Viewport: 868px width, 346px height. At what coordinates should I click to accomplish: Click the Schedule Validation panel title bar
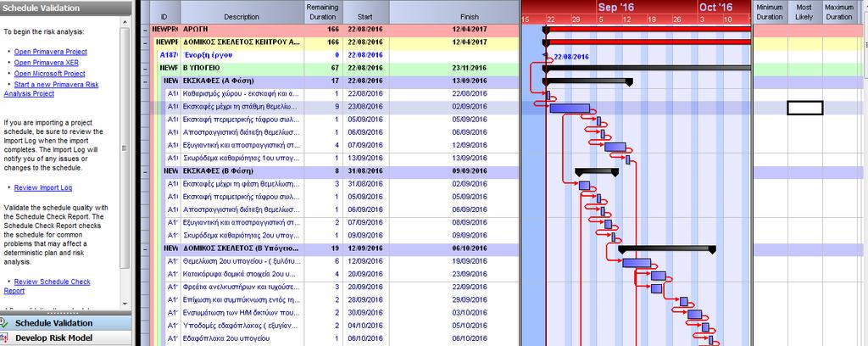point(66,8)
